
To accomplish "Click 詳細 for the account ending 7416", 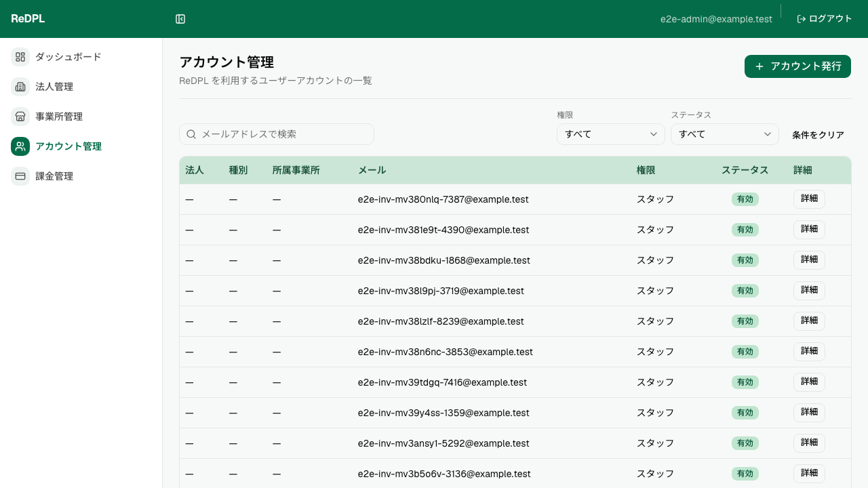I will pos(809,382).
